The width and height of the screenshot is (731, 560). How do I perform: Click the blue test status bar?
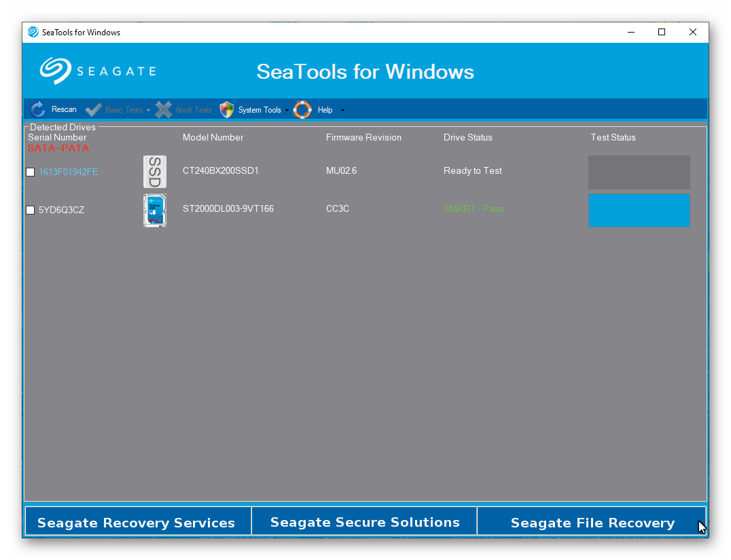pos(639,210)
